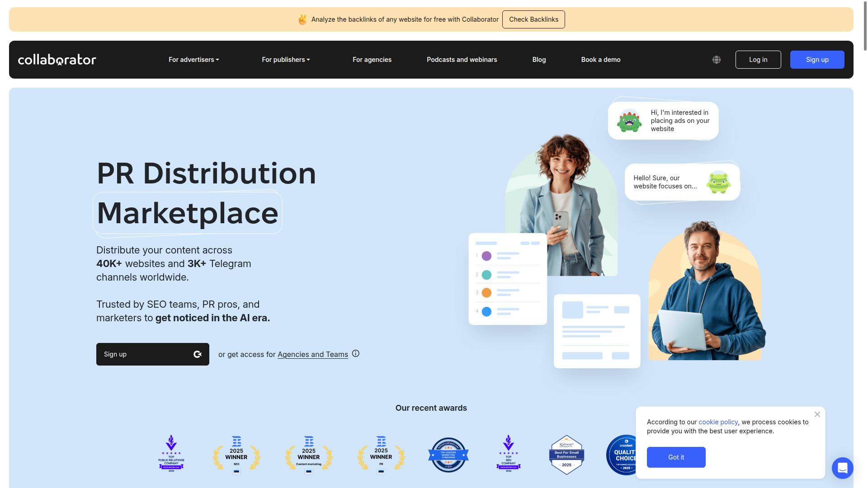Click the info icon beside Agencies and Teams
The height and width of the screenshot is (488, 868).
click(356, 354)
